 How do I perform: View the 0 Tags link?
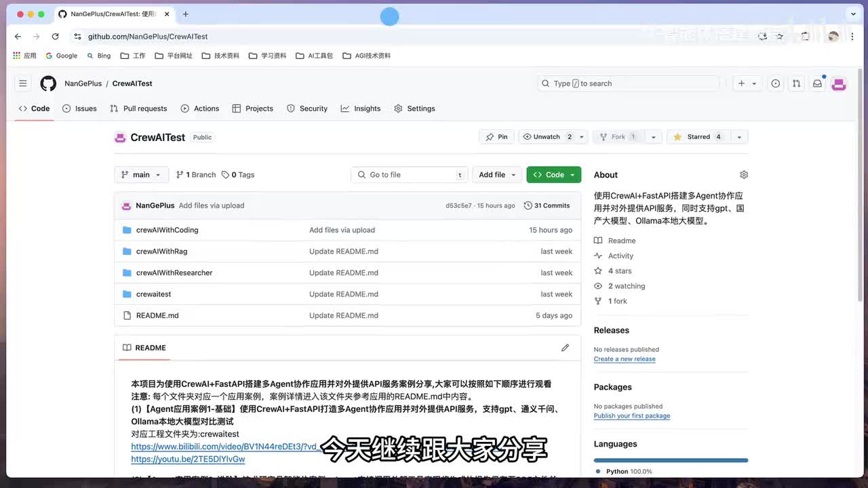[x=238, y=175]
